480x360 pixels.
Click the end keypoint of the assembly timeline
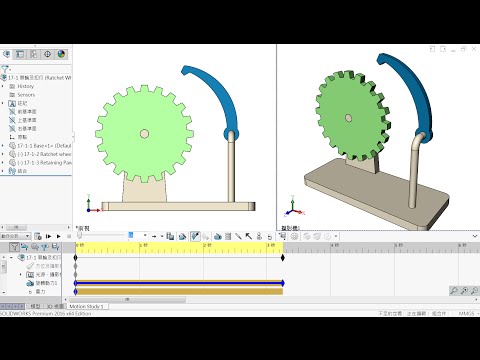pos(283,257)
